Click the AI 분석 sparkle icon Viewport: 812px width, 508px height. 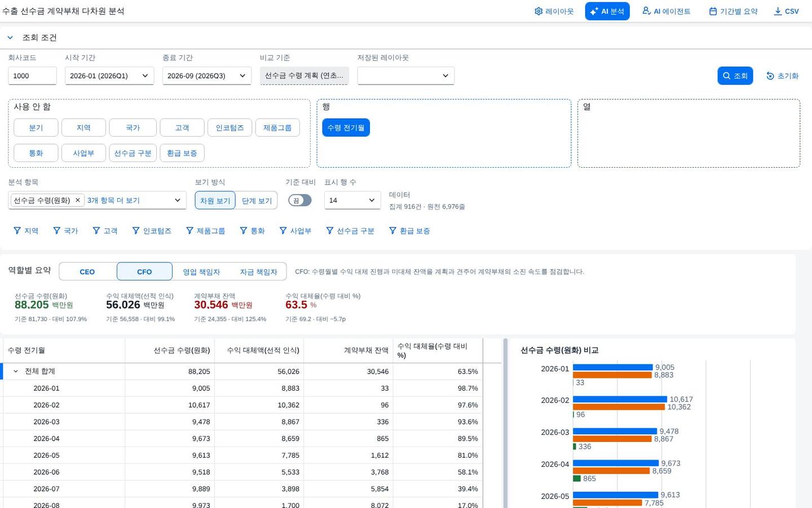pyautogui.click(x=594, y=11)
